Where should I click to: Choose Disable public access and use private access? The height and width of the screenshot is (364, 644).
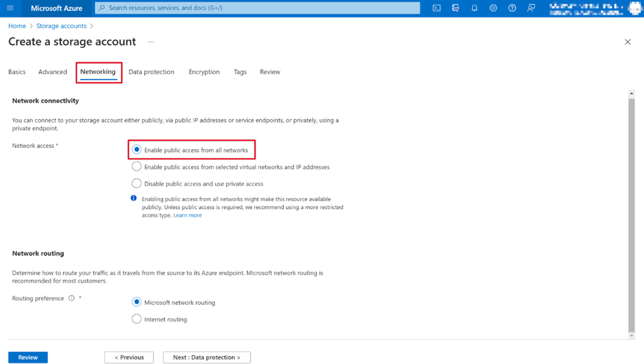point(136,183)
